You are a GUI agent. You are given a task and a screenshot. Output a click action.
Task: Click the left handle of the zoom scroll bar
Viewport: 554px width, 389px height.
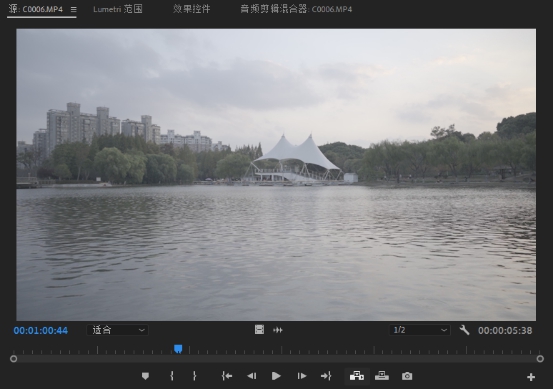coord(13,359)
